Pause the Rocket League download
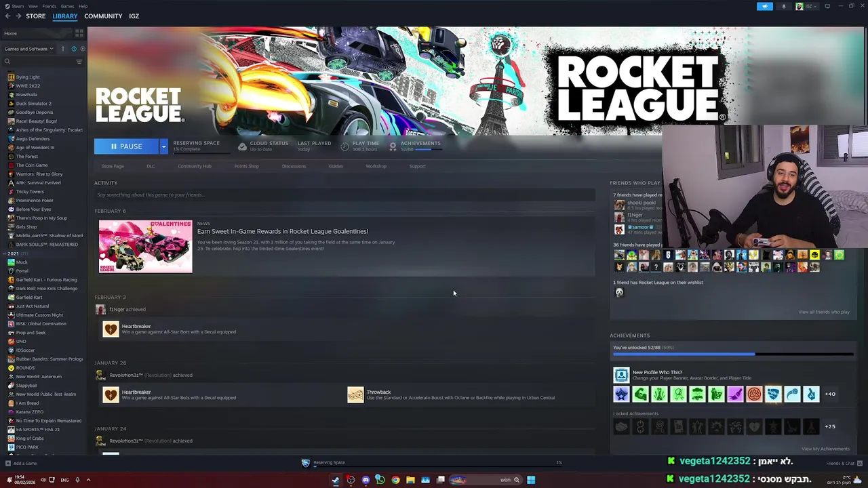This screenshot has height=488, width=868. pos(127,146)
